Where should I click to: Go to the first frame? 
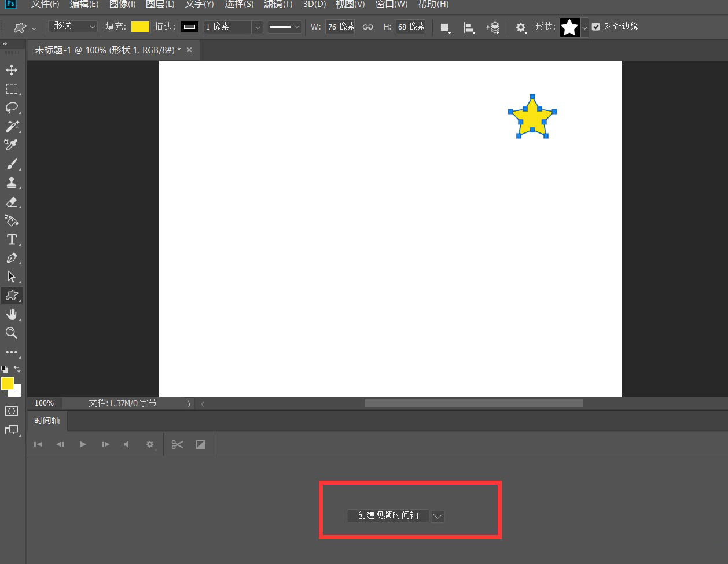pyautogui.click(x=38, y=444)
